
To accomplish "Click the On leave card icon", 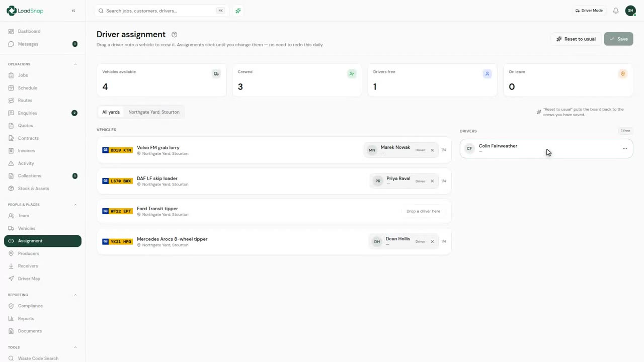I will (622, 74).
